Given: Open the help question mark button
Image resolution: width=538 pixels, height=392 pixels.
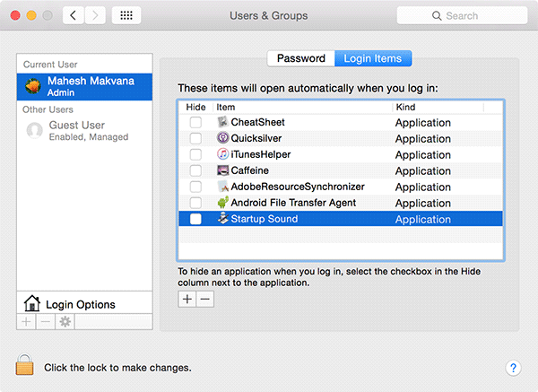Looking at the screenshot, I should click(x=513, y=368).
